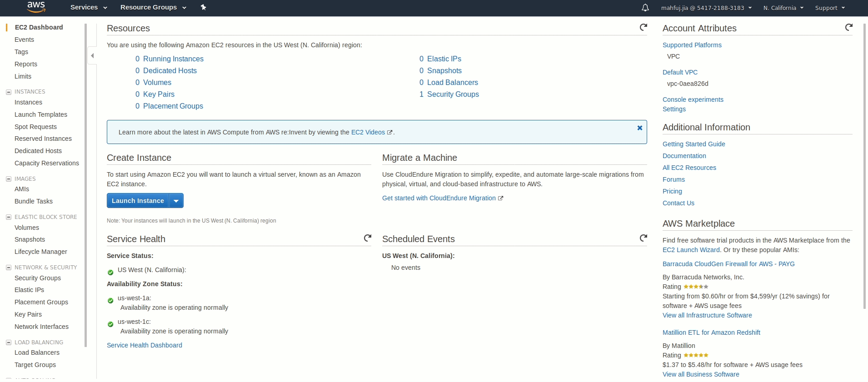Collapse the NETWORK & SECURITY section
Screen dimensions: 868x382
tap(8, 268)
